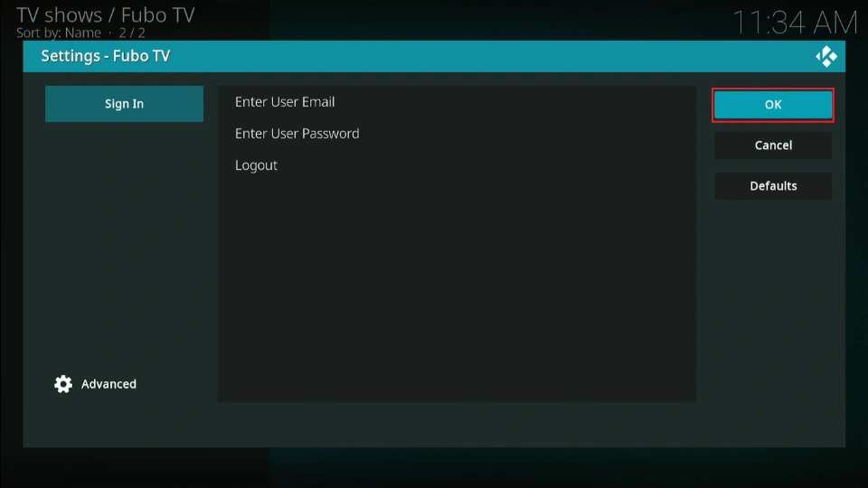Click the Settings - Fubo TV dialog title

(105, 56)
